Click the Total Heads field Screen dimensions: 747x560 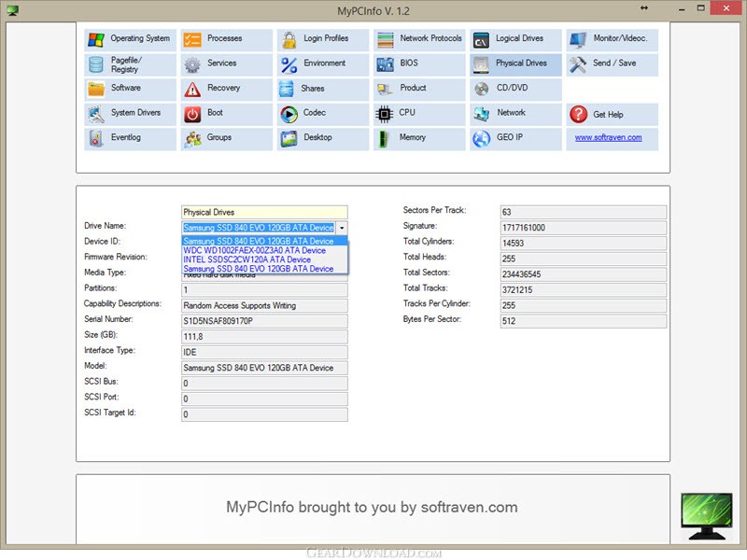(x=583, y=259)
